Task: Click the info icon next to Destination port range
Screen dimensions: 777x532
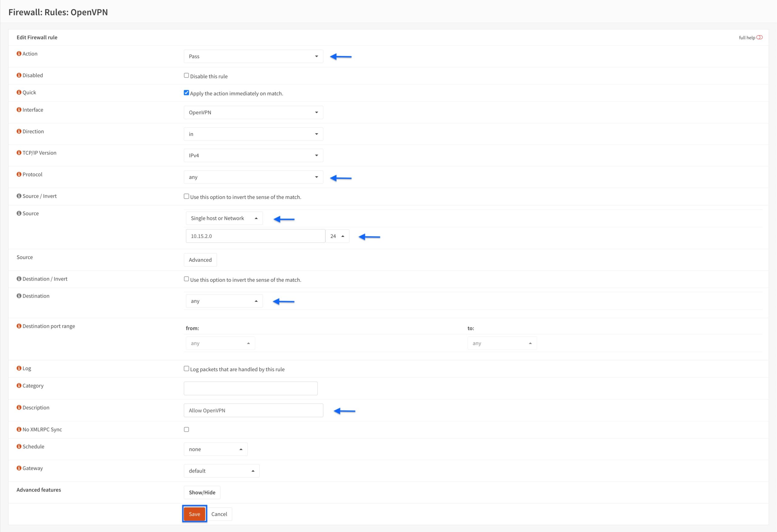Action: (x=19, y=326)
